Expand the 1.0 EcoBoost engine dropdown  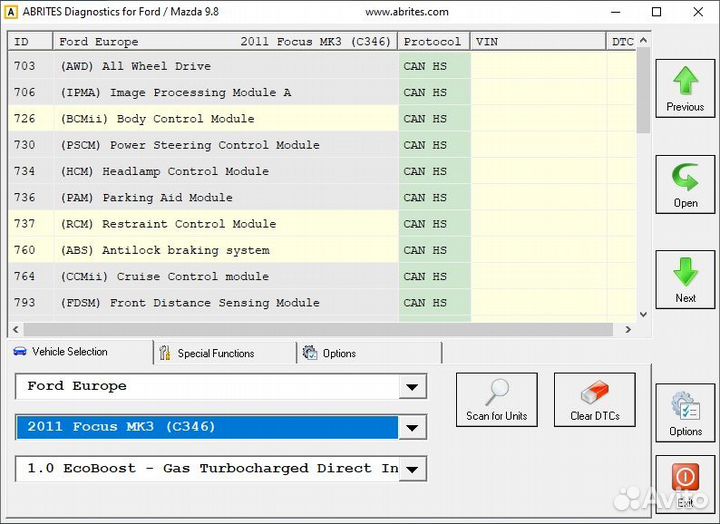point(412,469)
